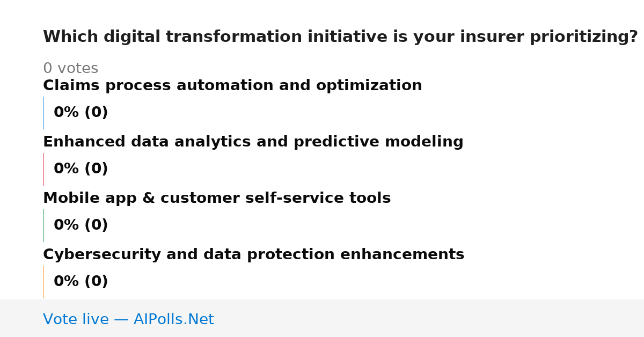Image resolution: width=644 pixels, height=337 pixels.
Task: Select 'Cybersecurity and data protection enhancements' option
Action: (253, 255)
